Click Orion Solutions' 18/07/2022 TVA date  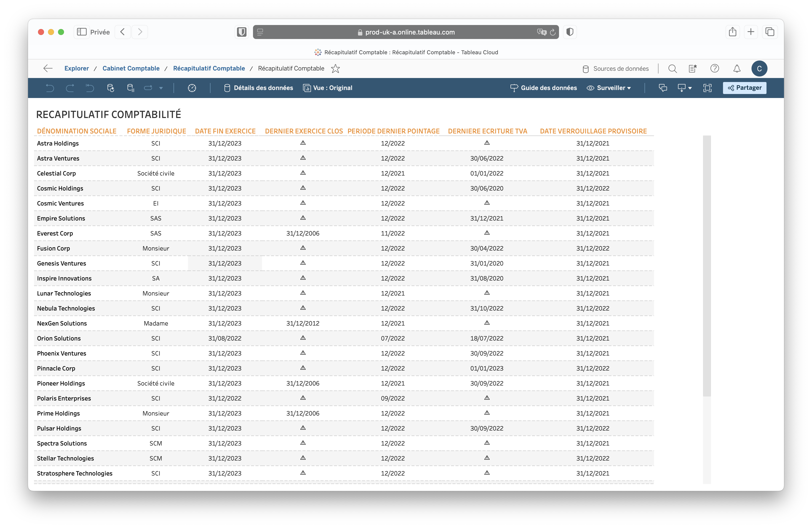(x=486, y=339)
